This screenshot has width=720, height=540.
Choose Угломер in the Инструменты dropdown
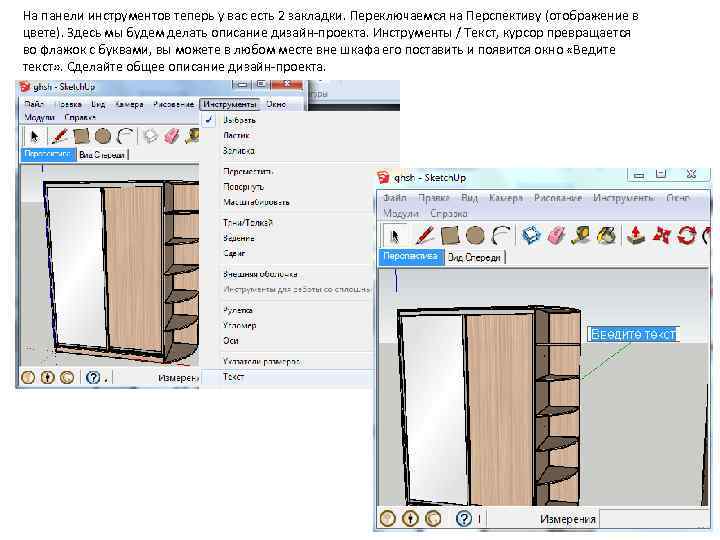287,326
